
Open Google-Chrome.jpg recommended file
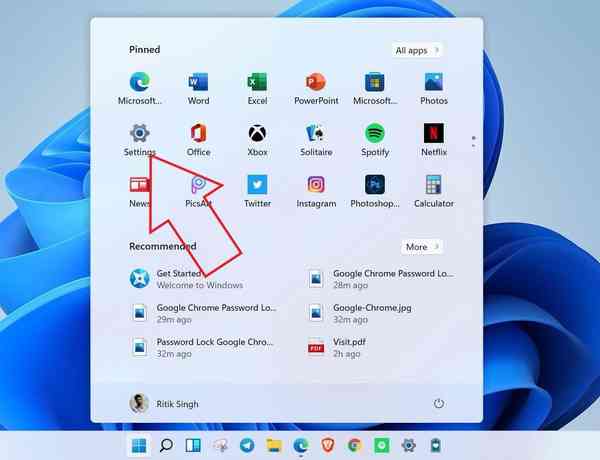tap(360, 313)
